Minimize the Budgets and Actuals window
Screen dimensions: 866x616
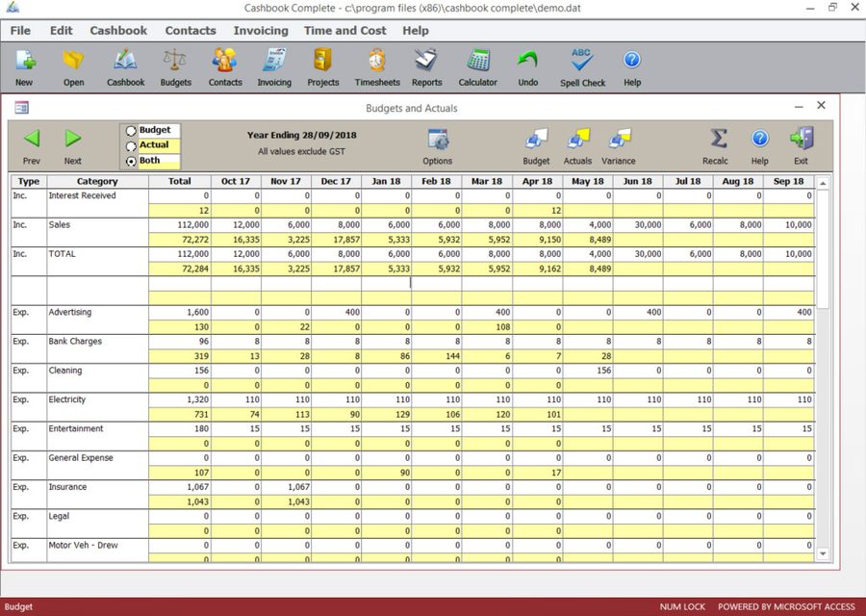799,107
